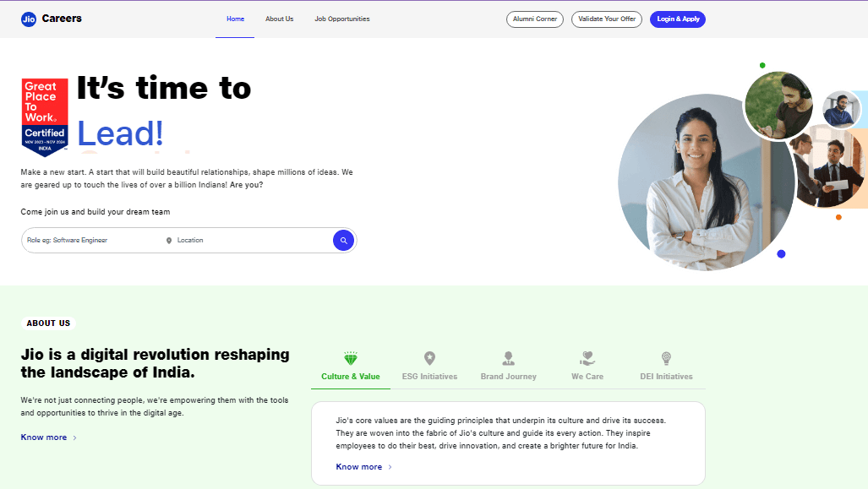The height and width of the screenshot is (489, 868).
Task: Click the search magnifier icon
Action: click(x=343, y=240)
